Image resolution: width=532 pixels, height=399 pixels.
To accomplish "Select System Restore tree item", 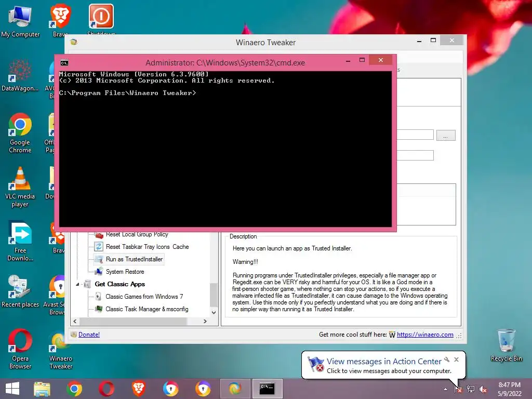I will [125, 272].
